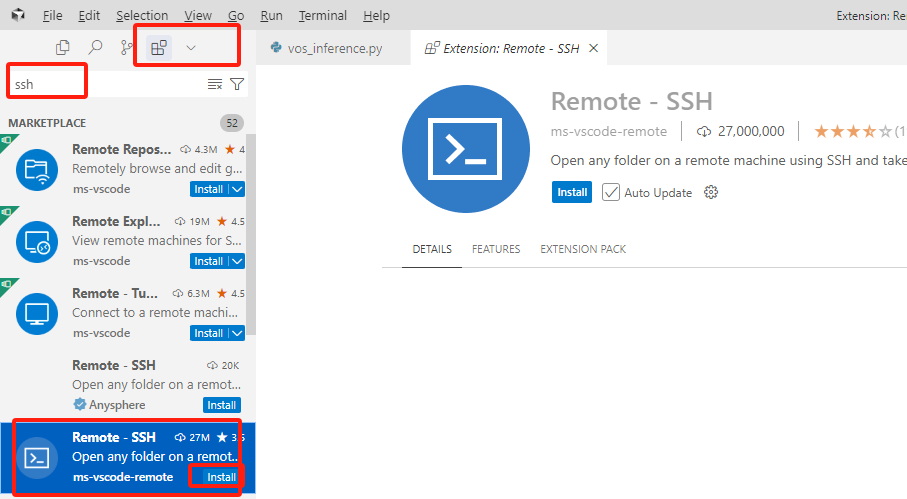
Task: Install Remote - Tunnels extension
Action: click(209, 333)
